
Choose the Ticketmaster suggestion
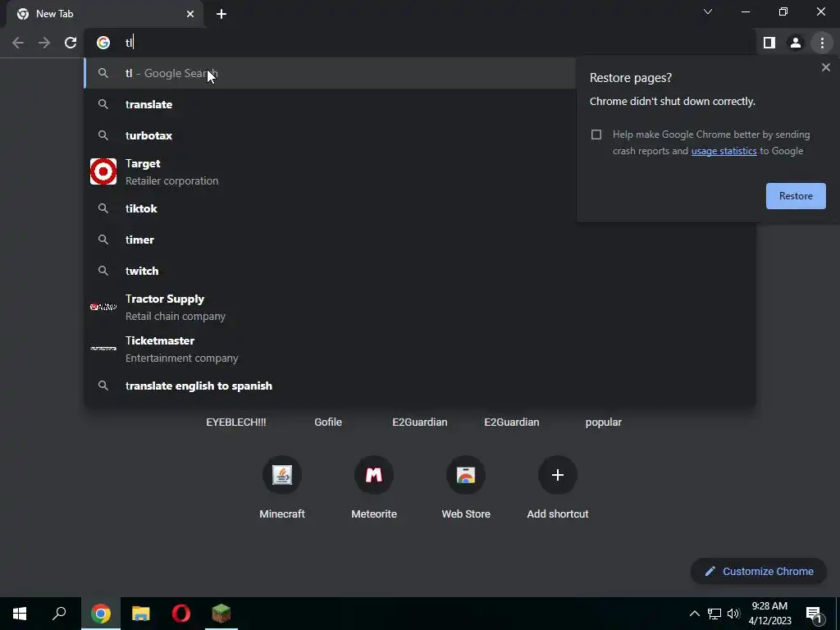420,349
